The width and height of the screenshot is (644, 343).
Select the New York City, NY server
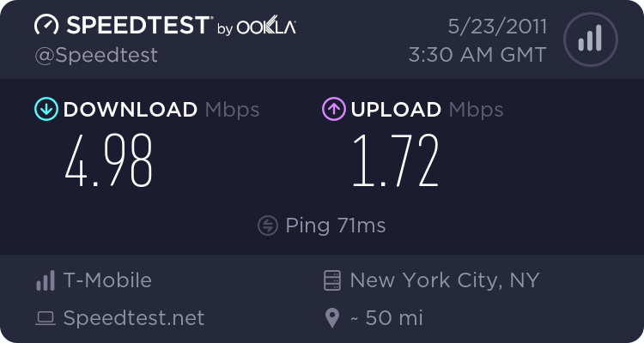coord(445,280)
